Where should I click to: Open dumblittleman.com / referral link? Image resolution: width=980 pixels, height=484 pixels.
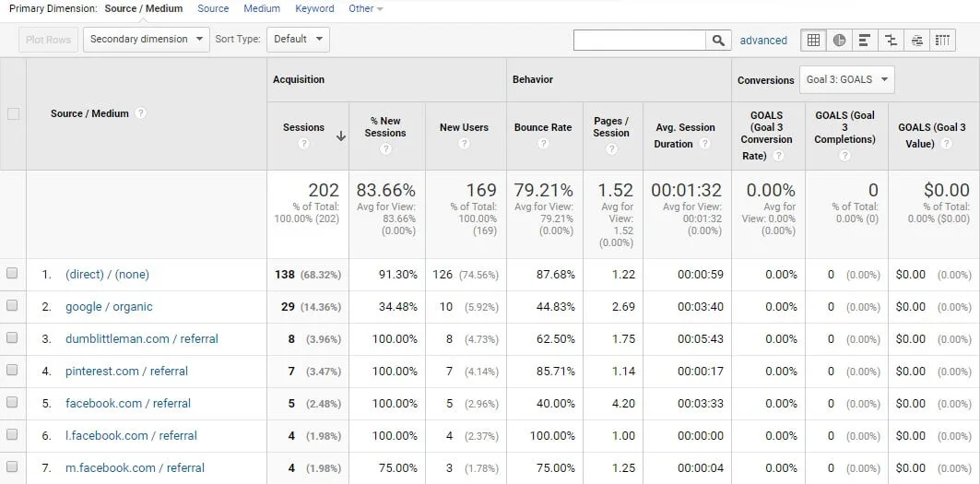tap(142, 339)
